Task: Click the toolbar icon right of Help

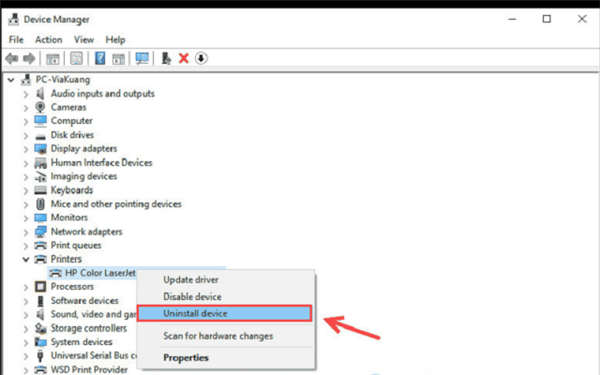Action: click(119, 59)
